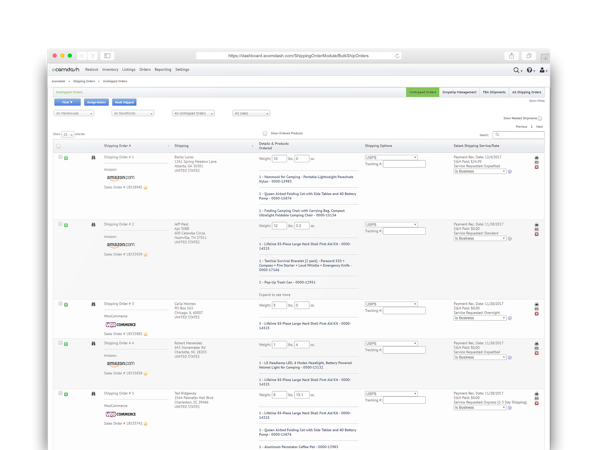
Task: Enable the Show Ordered Products checkbox
Action: pos(264,133)
